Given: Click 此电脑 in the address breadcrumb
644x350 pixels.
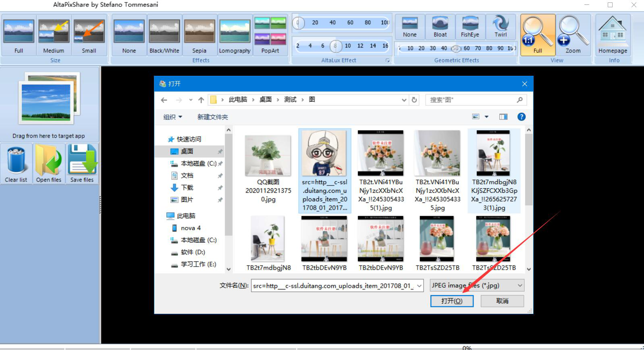Looking at the screenshot, I should click(238, 100).
